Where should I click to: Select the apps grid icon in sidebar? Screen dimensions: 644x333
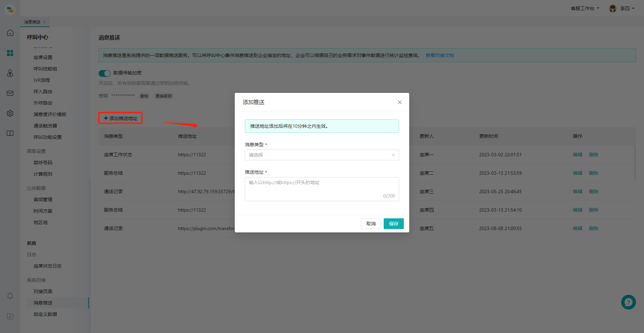tap(10, 53)
